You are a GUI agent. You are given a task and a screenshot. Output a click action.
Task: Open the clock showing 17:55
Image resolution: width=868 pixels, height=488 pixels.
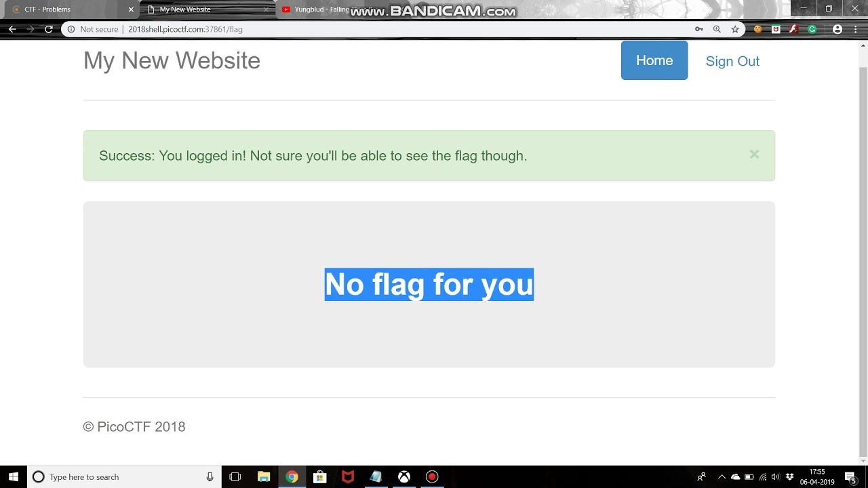pos(817,476)
